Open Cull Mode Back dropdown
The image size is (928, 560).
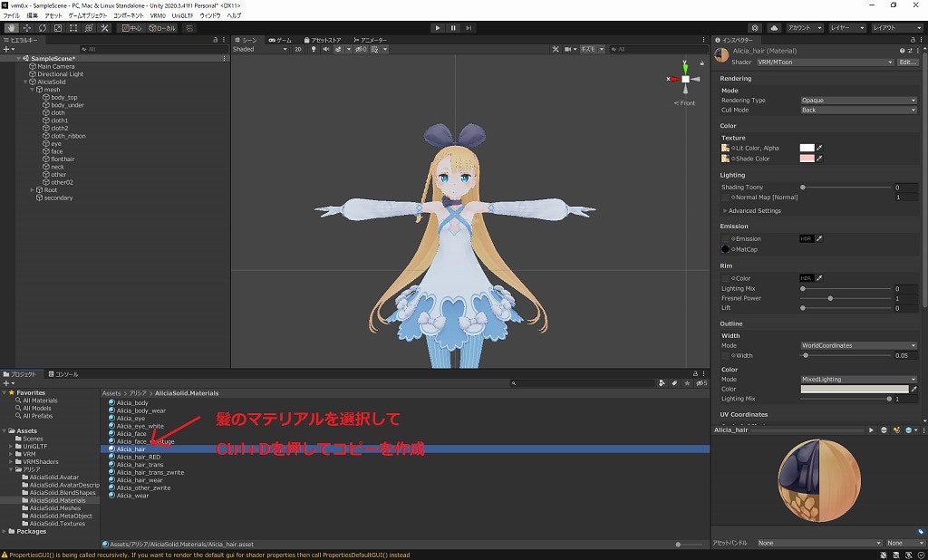click(x=858, y=111)
